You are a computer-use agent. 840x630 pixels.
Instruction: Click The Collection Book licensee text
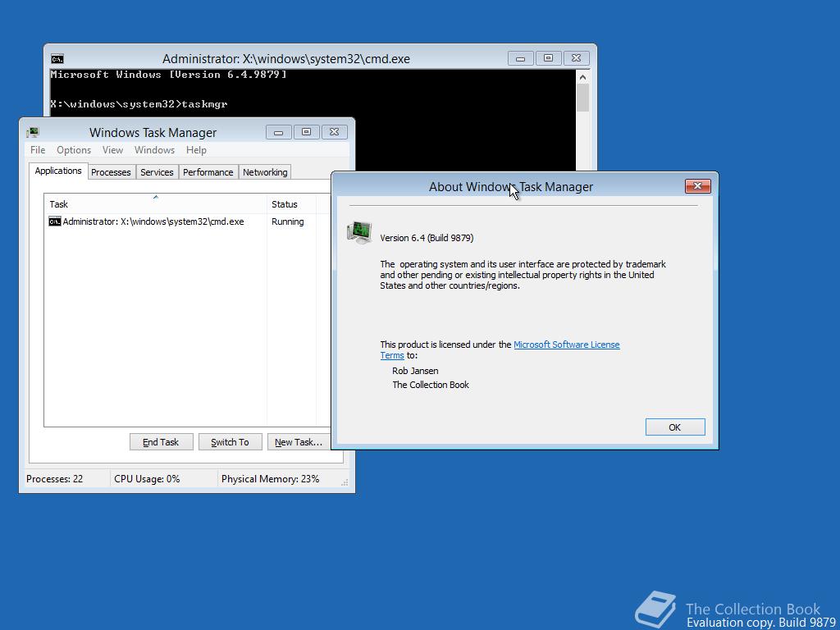pos(431,385)
